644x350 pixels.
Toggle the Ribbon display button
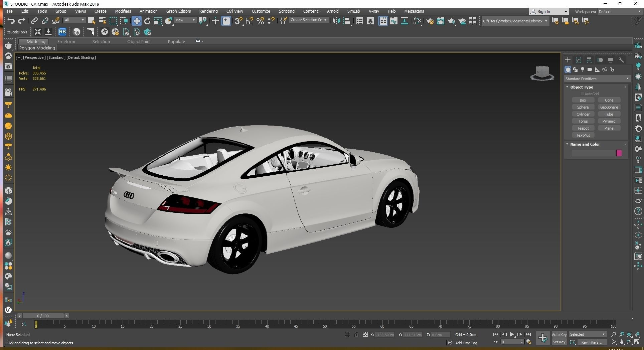coord(383,21)
